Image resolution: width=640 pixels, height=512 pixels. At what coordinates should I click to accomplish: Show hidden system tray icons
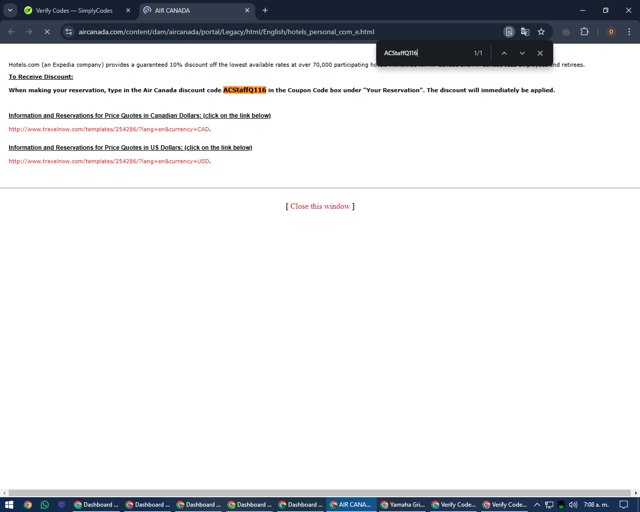point(537,505)
